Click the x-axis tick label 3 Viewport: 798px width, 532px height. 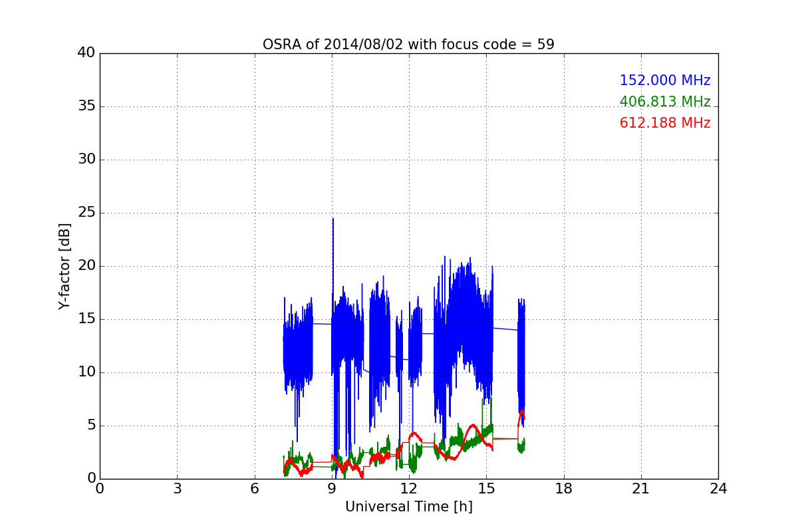pos(177,489)
